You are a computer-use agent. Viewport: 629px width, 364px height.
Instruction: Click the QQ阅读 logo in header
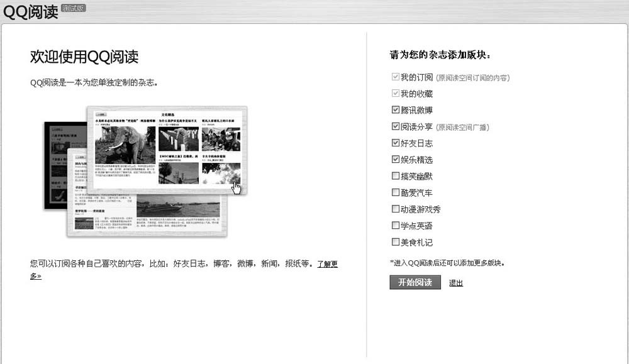tap(30, 11)
